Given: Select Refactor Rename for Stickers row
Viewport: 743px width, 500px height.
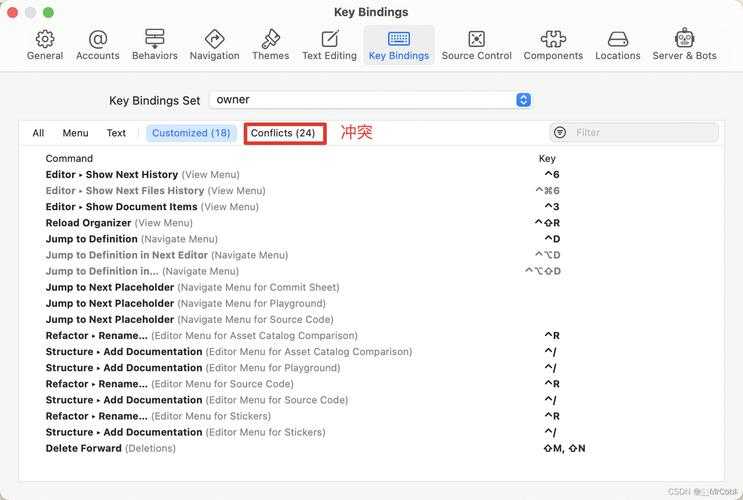Looking at the screenshot, I should [x=372, y=416].
